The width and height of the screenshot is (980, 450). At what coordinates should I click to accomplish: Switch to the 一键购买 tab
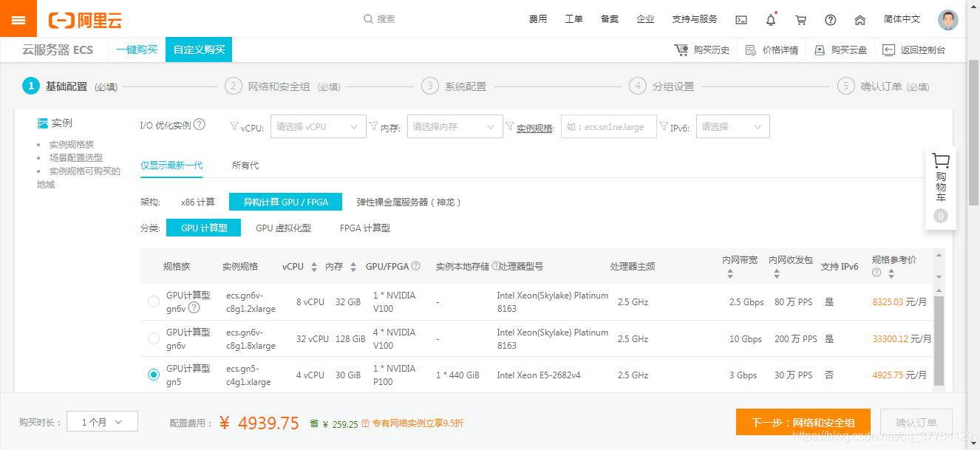point(137,50)
